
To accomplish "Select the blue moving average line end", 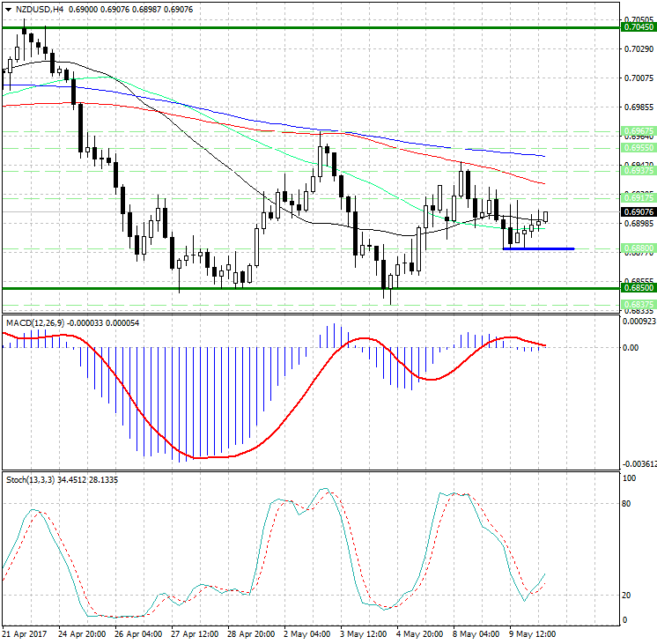I will tap(543, 156).
